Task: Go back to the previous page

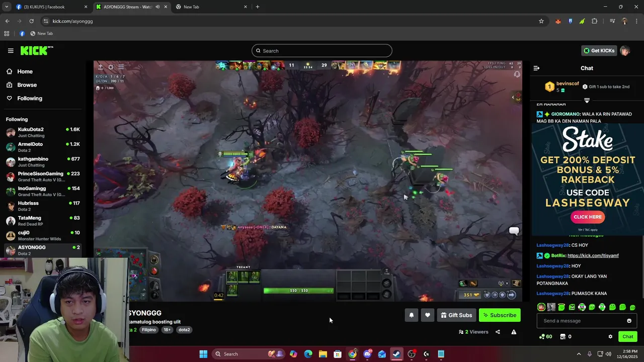Action: pyautogui.click(x=7, y=21)
